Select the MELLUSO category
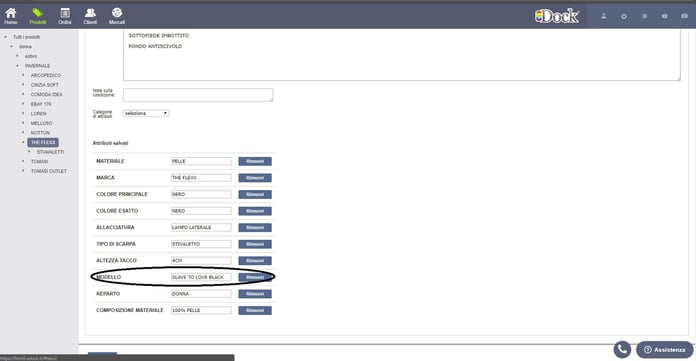The height and width of the screenshot is (361, 696). pyautogui.click(x=41, y=123)
